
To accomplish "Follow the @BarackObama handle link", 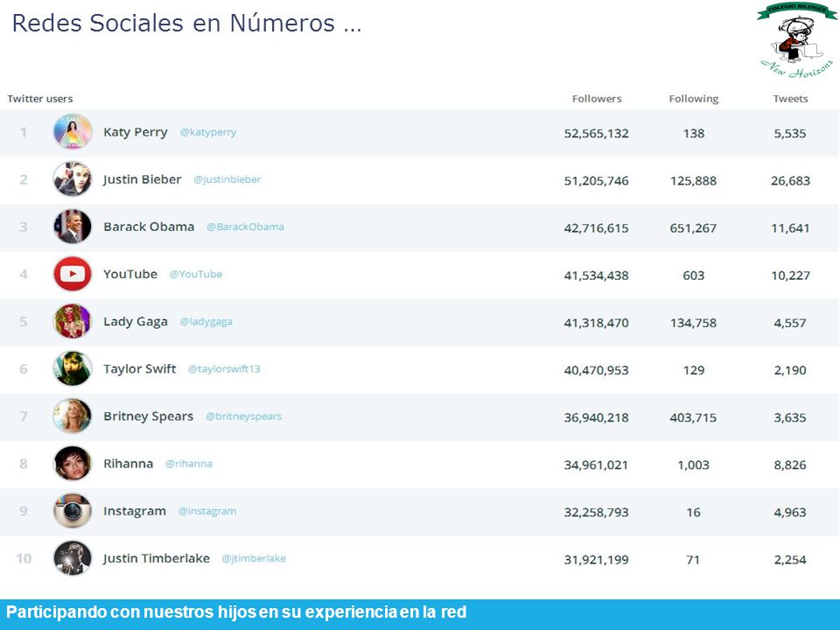I will coord(245,227).
